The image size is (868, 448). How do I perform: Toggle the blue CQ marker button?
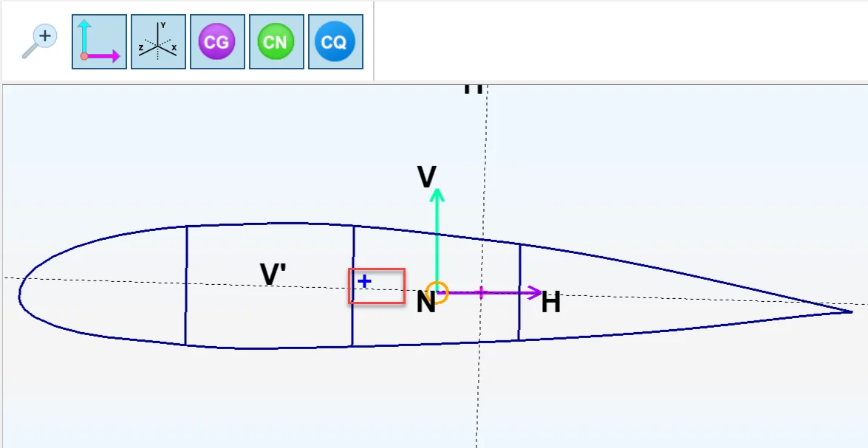click(x=335, y=41)
